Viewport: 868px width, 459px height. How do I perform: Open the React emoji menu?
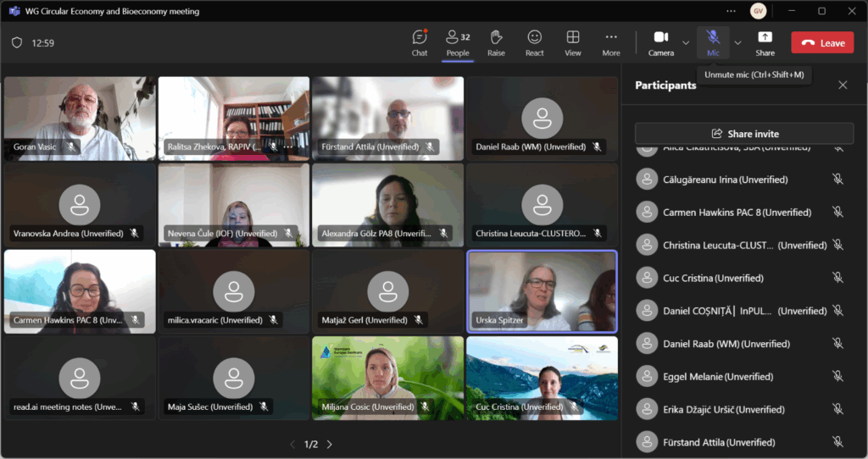534,42
